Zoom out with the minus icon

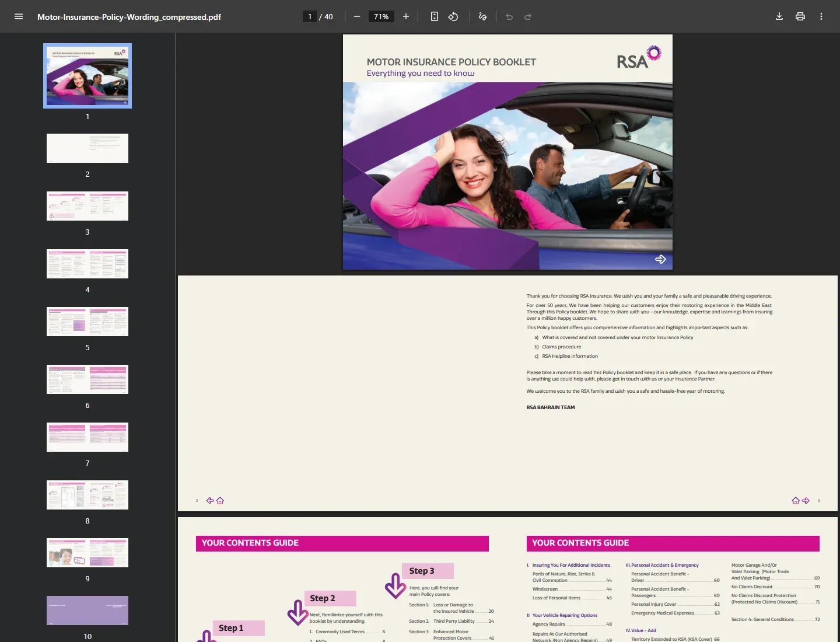[357, 16]
